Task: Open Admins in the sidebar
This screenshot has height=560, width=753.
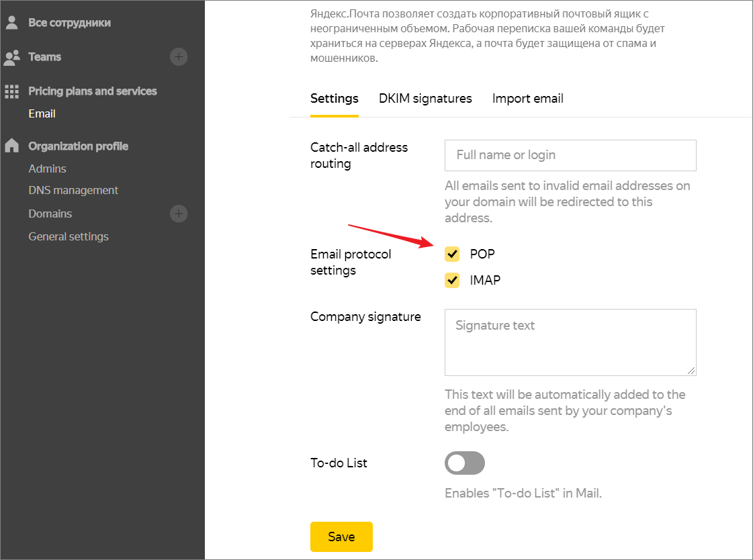Action: [x=47, y=169]
